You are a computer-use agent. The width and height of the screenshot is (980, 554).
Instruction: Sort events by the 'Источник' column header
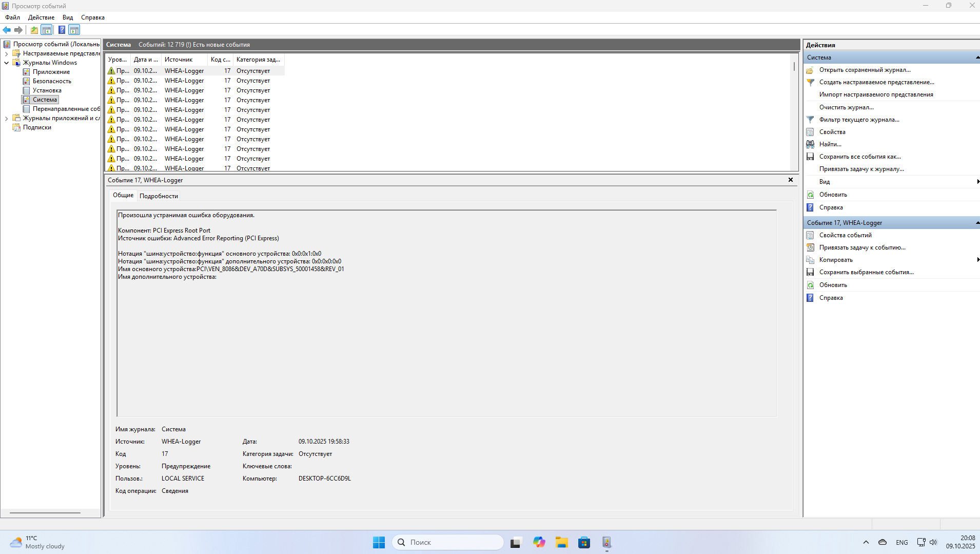coord(185,60)
